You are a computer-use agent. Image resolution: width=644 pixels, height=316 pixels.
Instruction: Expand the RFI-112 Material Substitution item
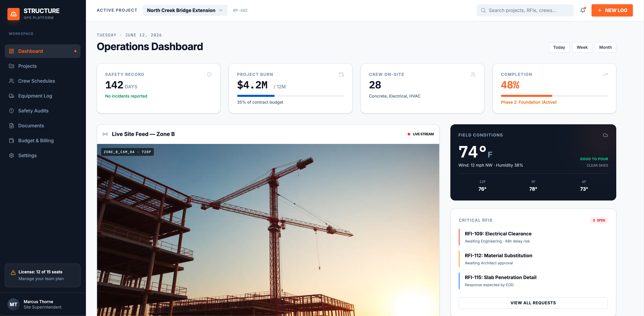coord(533,259)
